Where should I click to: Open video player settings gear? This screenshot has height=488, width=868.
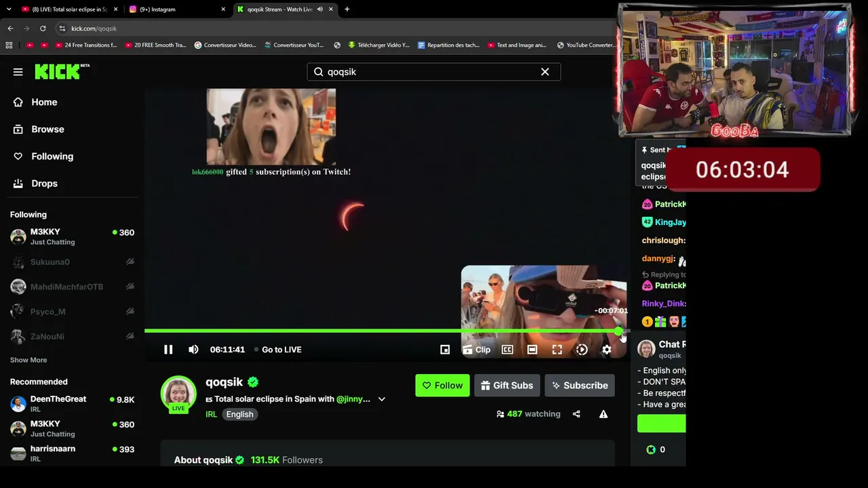606,350
